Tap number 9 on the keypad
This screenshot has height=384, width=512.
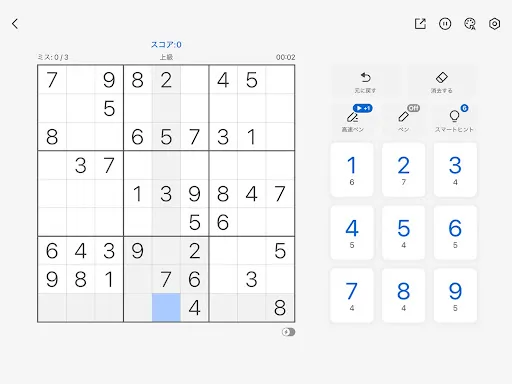[455, 295]
